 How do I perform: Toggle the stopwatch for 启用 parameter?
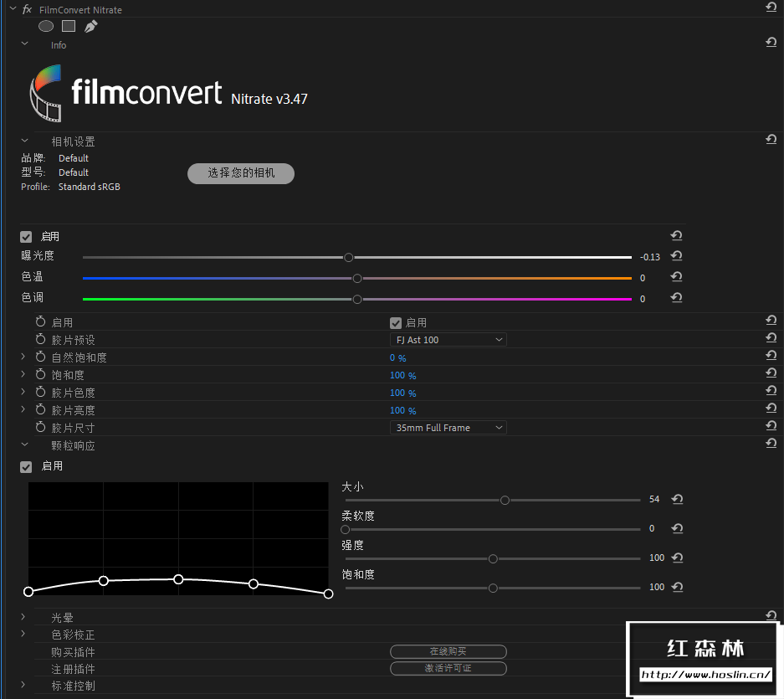click(40, 321)
